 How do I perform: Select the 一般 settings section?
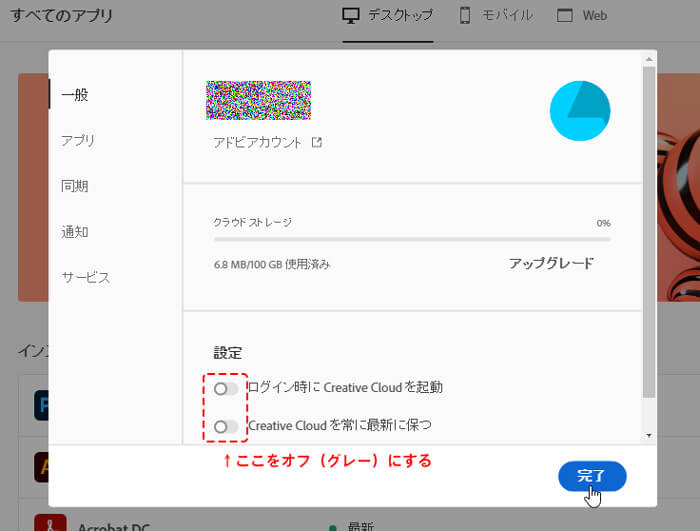(x=75, y=95)
